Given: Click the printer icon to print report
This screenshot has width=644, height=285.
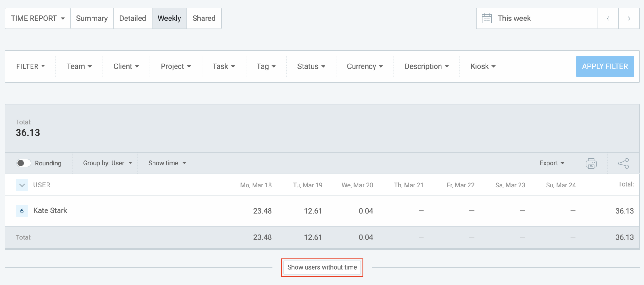Looking at the screenshot, I should [x=591, y=163].
